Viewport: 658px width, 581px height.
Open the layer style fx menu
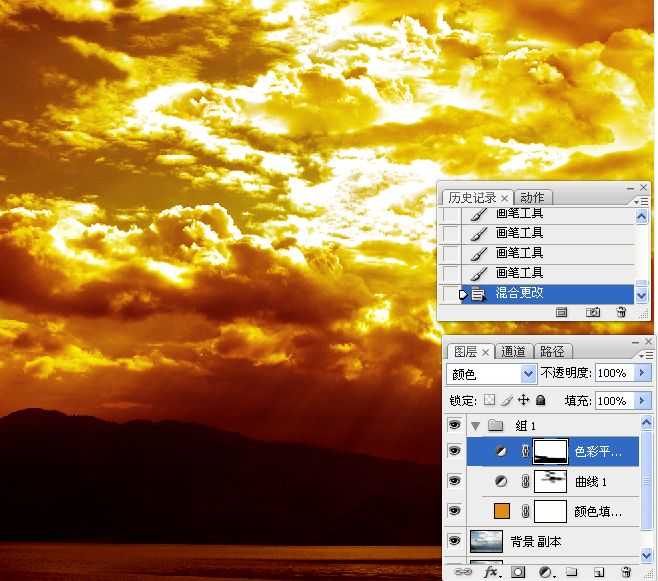click(491, 572)
